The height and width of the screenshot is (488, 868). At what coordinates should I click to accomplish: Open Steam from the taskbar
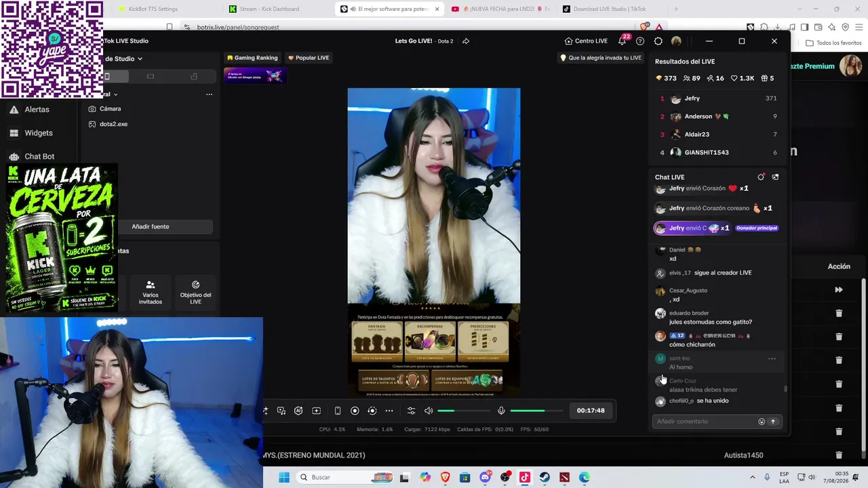point(545,477)
